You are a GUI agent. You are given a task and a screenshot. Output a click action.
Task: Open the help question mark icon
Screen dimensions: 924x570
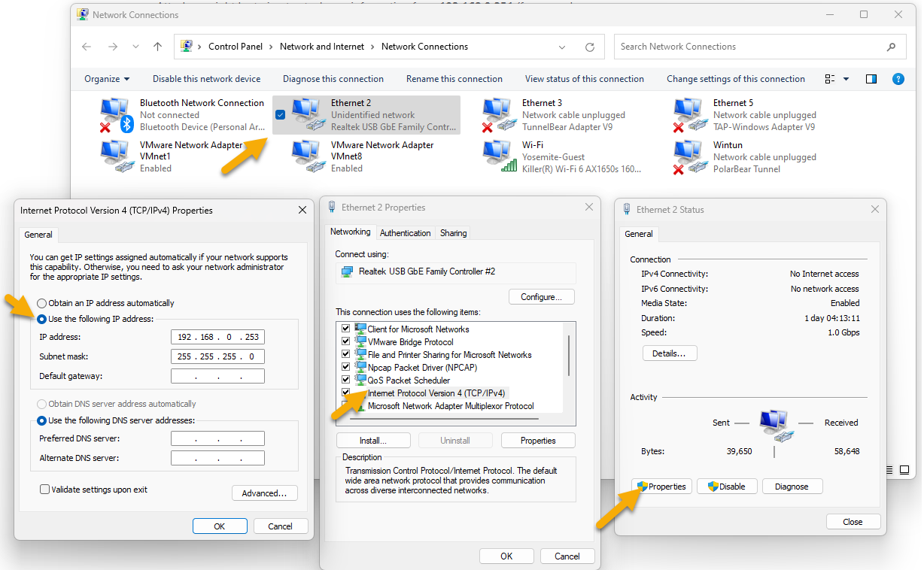click(x=897, y=79)
